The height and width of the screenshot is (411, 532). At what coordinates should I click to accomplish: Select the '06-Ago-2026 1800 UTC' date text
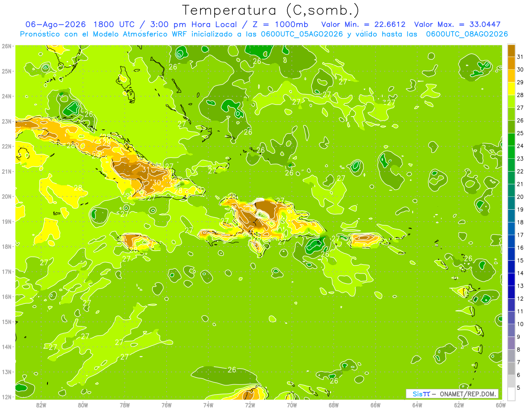[80, 24]
